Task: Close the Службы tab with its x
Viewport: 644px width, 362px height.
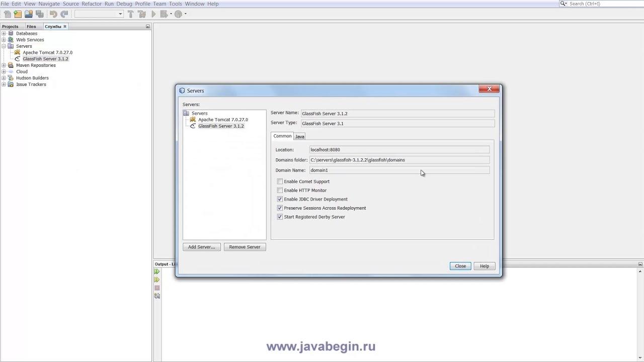Action: pos(65,27)
